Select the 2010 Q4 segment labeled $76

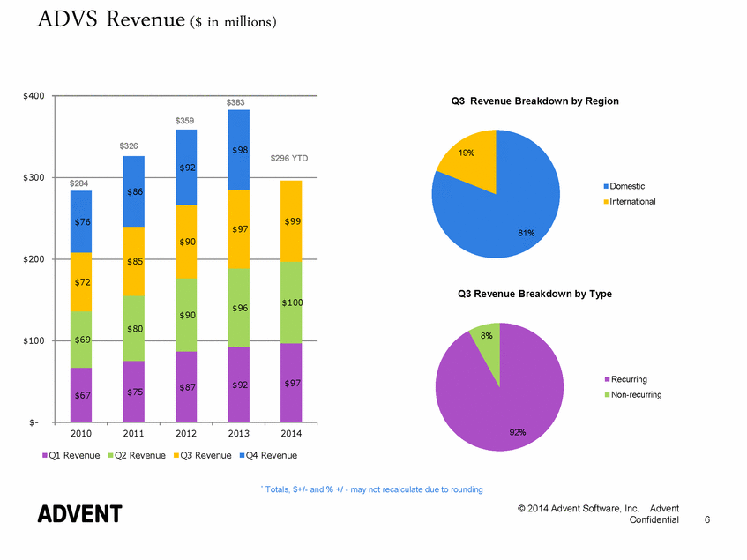81,222
